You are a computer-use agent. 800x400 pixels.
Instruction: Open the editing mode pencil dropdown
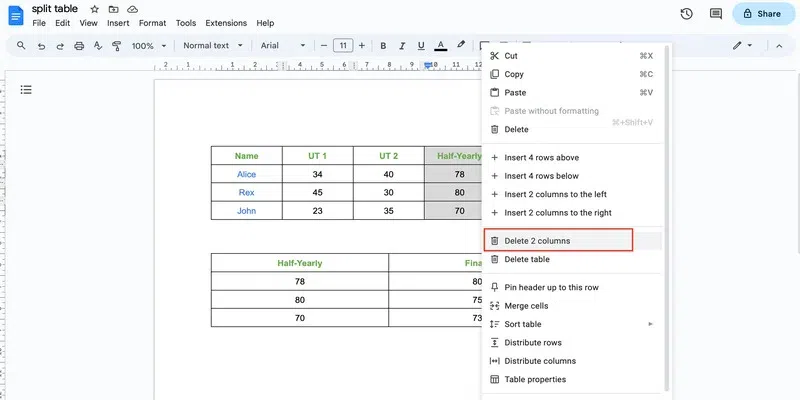[x=742, y=45]
